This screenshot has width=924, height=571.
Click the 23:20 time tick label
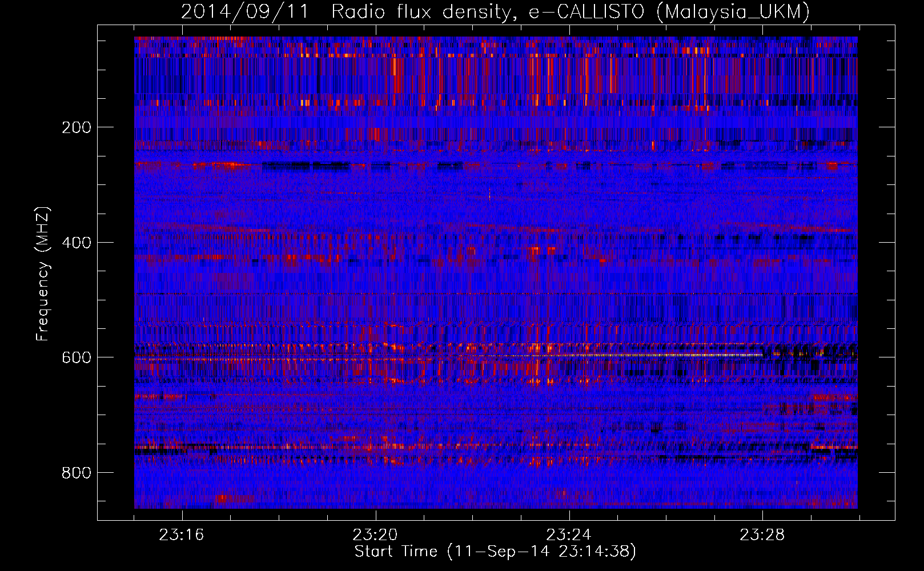(x=375, y=535)
